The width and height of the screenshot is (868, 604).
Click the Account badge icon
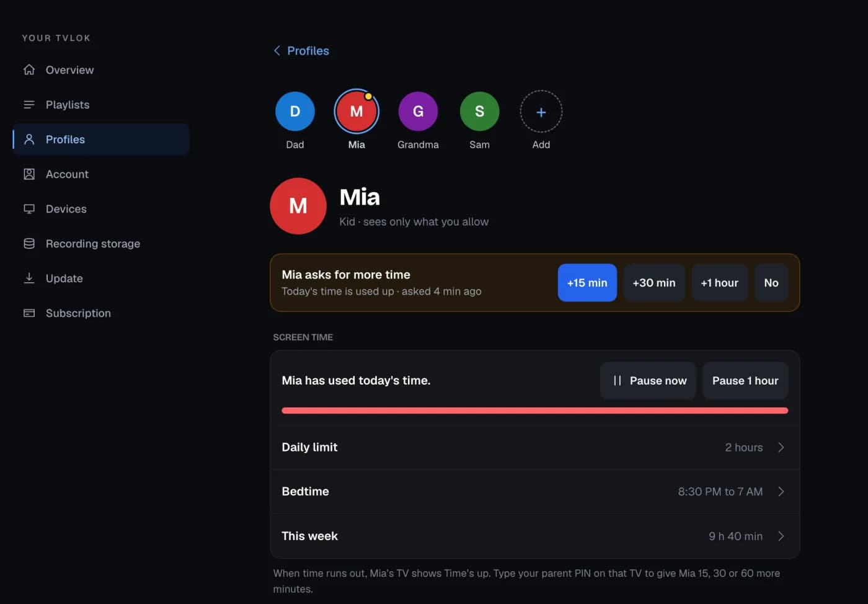coord(29,174)
